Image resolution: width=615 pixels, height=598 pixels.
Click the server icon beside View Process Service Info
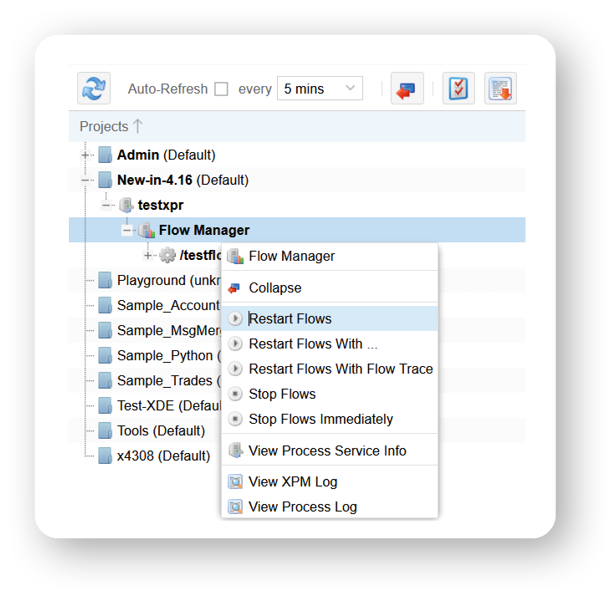pos(235,451)
